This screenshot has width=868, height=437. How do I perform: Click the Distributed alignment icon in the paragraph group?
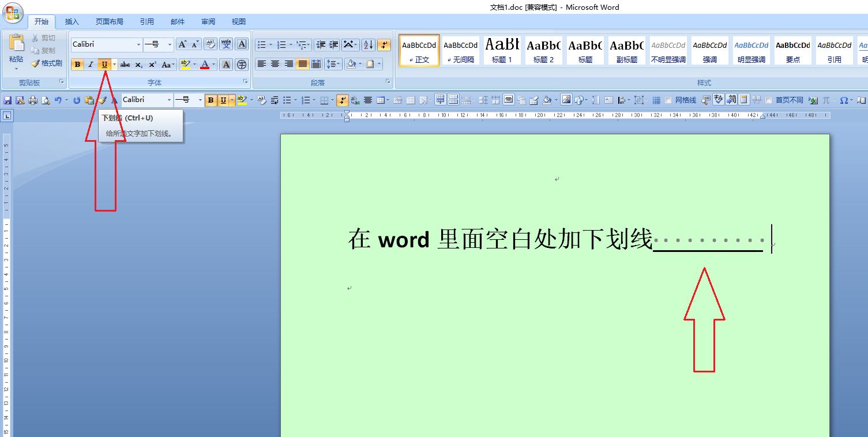coord(317,64)
